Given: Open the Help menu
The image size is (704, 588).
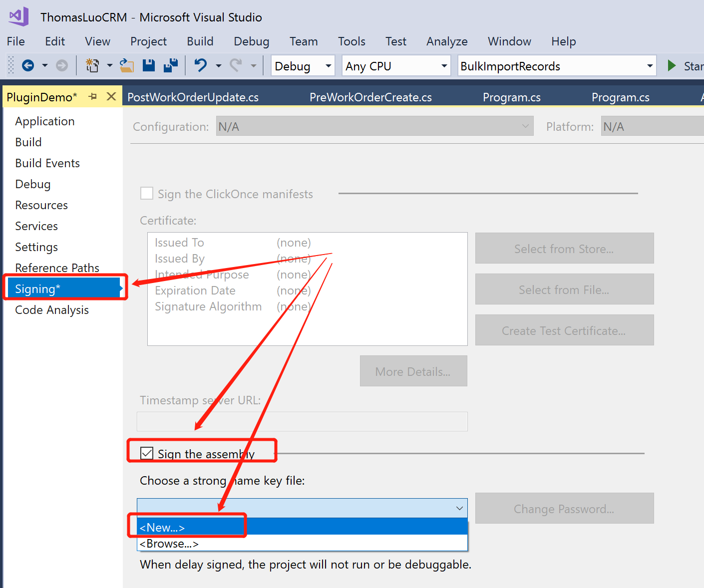Looking at the screenshot, I should (x=564, y=41).
